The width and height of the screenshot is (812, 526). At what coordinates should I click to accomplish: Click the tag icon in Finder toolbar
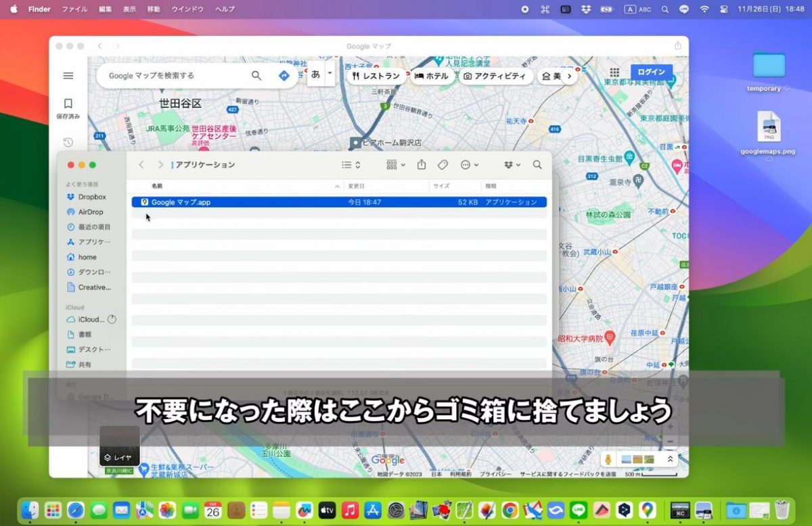pos(443,164)
